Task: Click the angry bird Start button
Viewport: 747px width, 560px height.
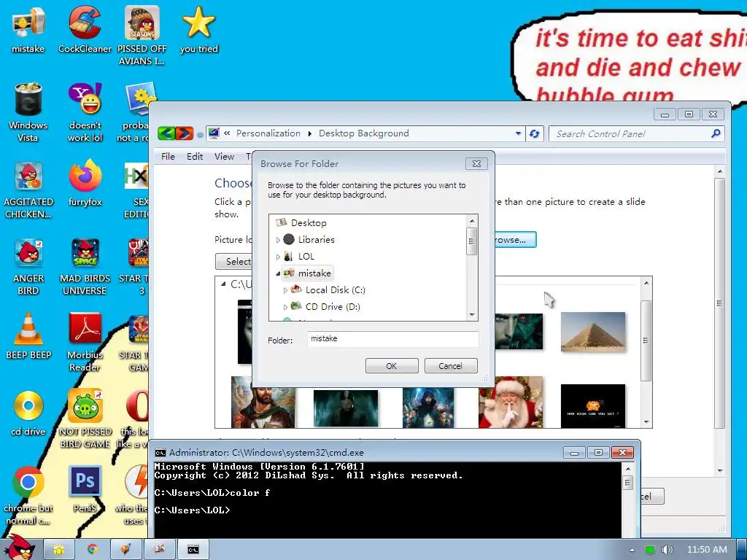Action: [20, 548]
